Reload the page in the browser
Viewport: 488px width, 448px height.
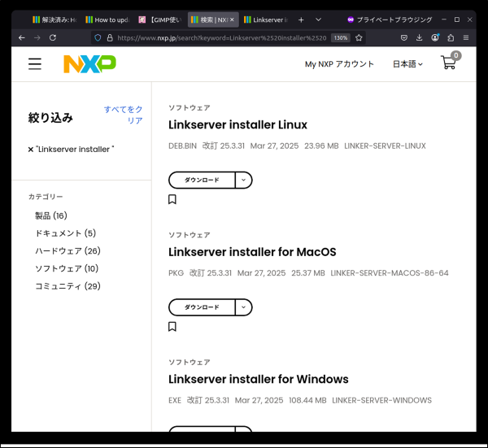pyautogui.click(x=53, y=37)
